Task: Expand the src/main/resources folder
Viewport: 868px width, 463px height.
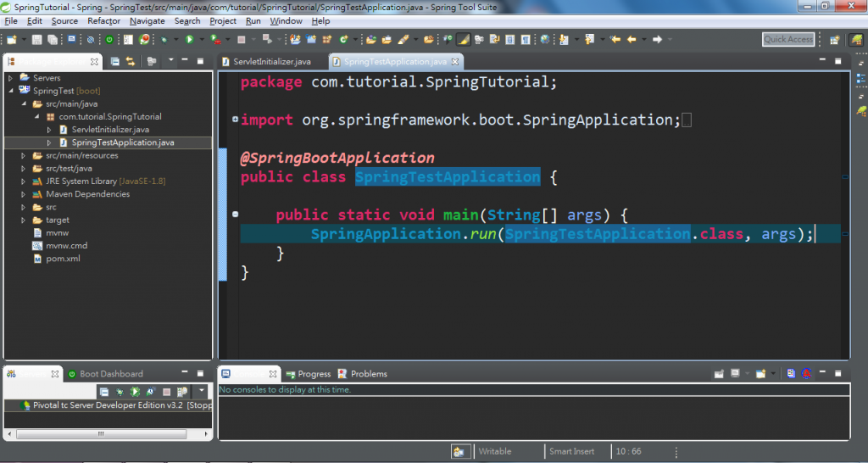Action: tap(23, 156)
